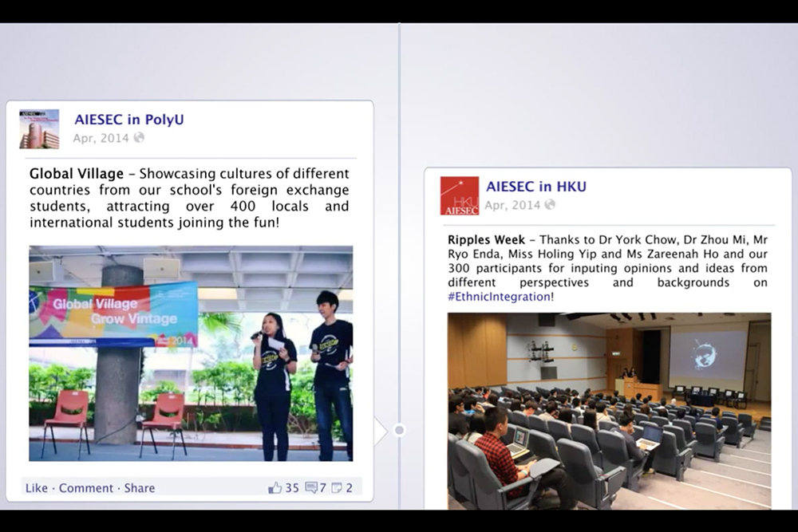Click the comment bubble icon showing 7

pyautogui.click(x=311, y=488)
